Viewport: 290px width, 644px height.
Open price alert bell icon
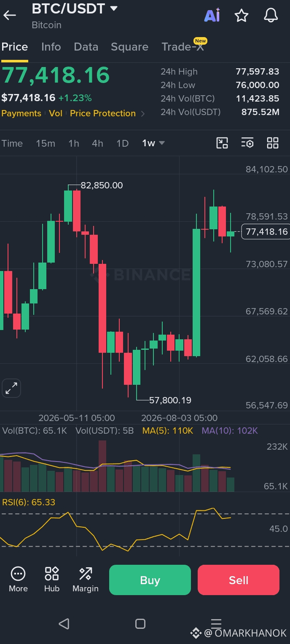pyautogui.click(x=271, y=16)
